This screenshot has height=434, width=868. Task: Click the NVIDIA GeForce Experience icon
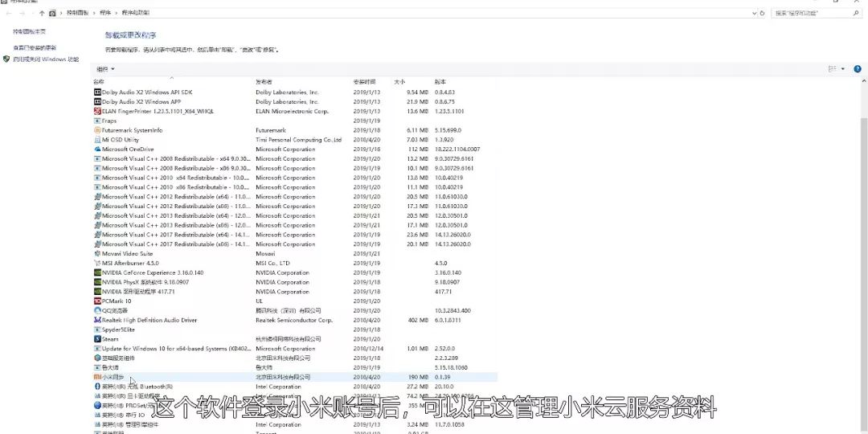(97, 273)
